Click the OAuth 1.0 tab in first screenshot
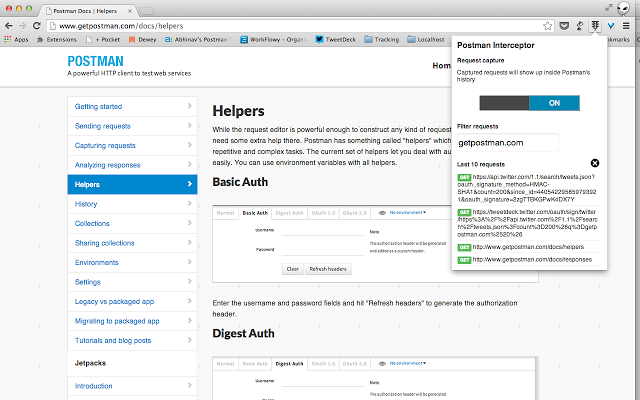Image resolution: width=640 pixels, height=400 pixels. pos(323,213)
